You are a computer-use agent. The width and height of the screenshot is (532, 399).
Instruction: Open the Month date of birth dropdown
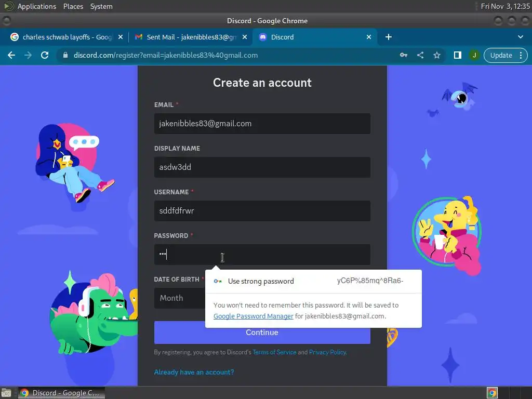point(180,298)
